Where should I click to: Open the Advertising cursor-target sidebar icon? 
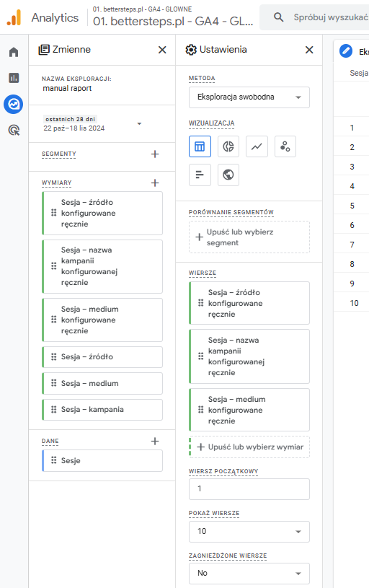click(x=14, y=130)
